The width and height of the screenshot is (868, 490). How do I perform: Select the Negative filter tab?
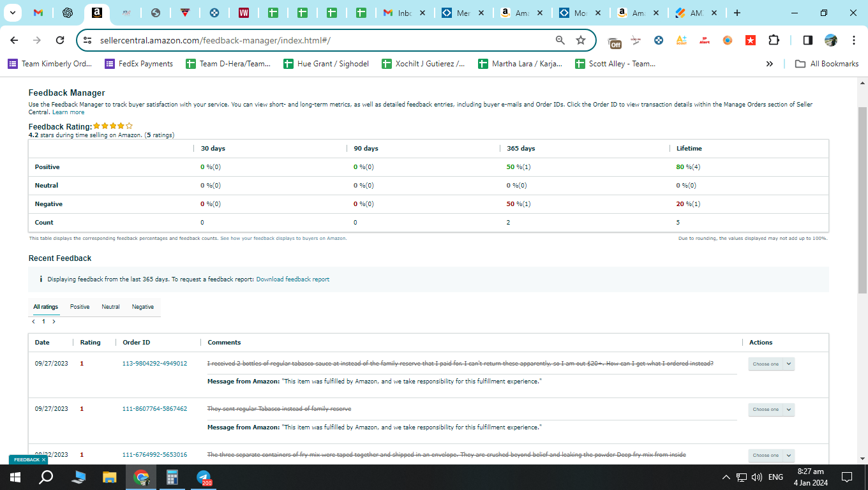pyautogui.click(x=143, y=307)
